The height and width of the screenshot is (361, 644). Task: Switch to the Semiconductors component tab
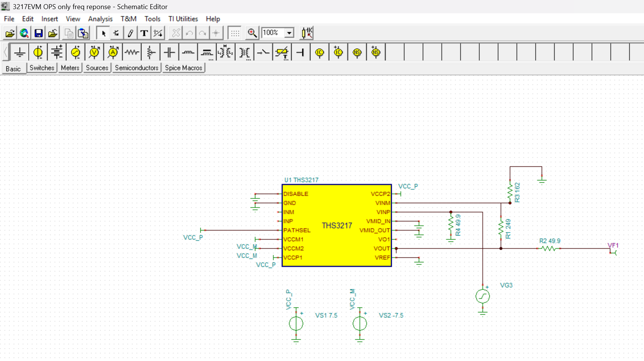[137, 68]
